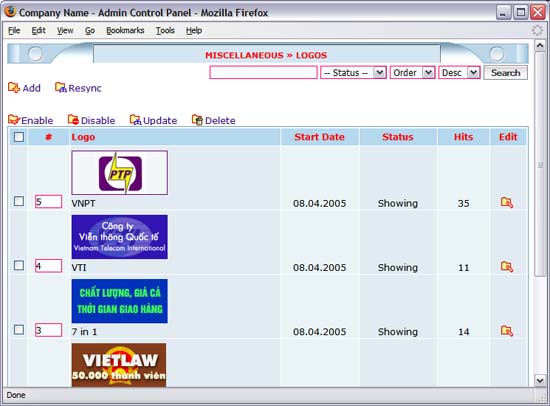Open edit icon for VNPT logo
Viewport: 550px width, 406px height.
click(507, 202)
